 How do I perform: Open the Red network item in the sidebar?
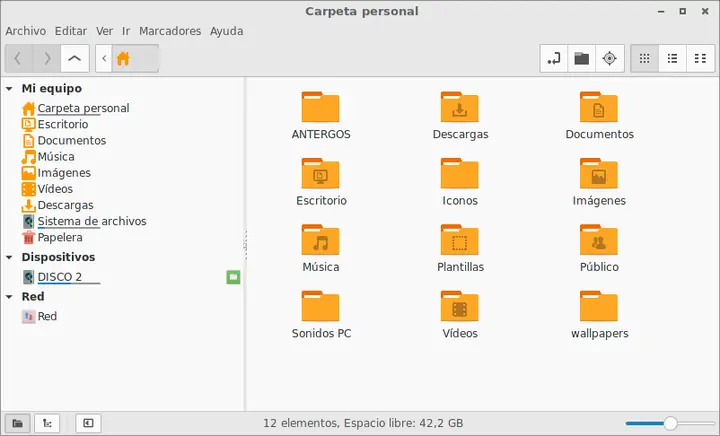(x=39, y=316)
